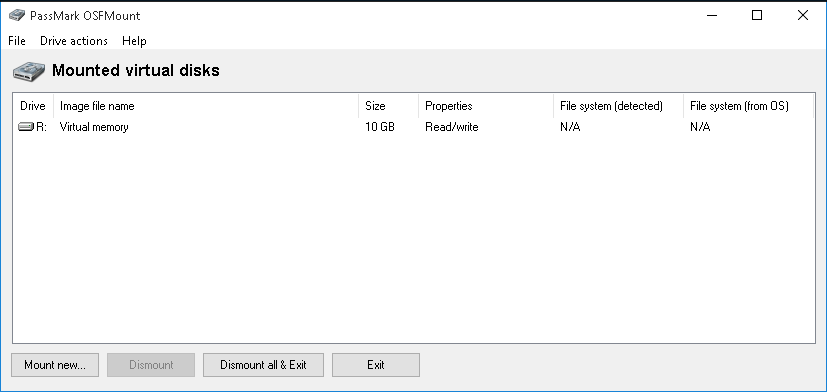Select the R: drive icon in list
The height and width of the screenshot is (392, 827).
coord(26,127)
